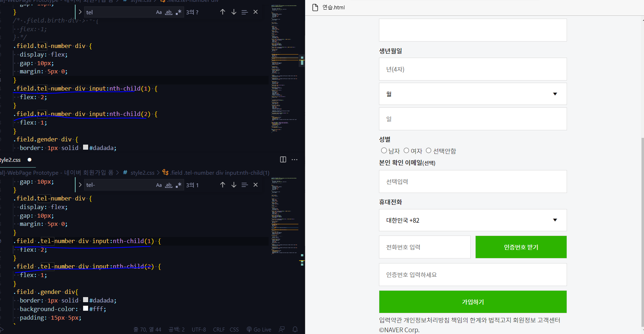Change indentation via '공백: 2' status item
Image resolution: width=644 pixels, height=334 pixels.
click(177, 329)
